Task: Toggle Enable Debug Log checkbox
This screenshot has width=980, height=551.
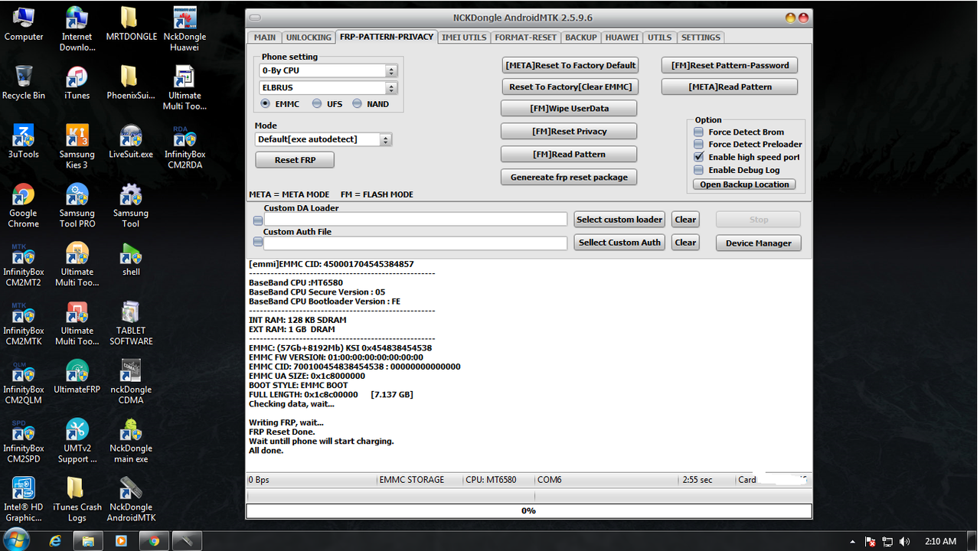Action: click(x=698, y=170)
